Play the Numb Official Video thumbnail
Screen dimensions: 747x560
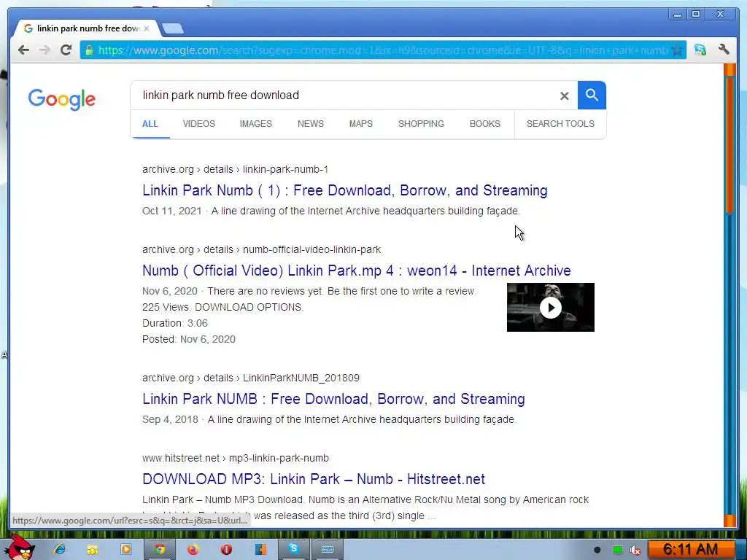550,307
